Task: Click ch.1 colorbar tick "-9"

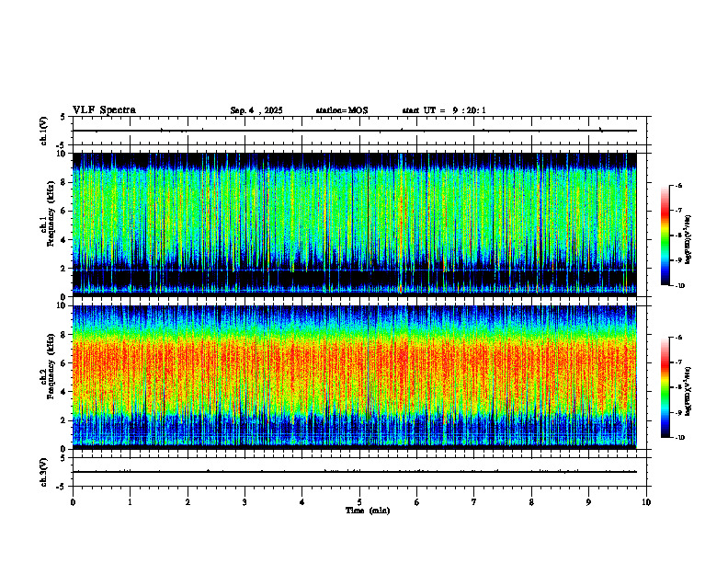Action: tap(678, 260)
